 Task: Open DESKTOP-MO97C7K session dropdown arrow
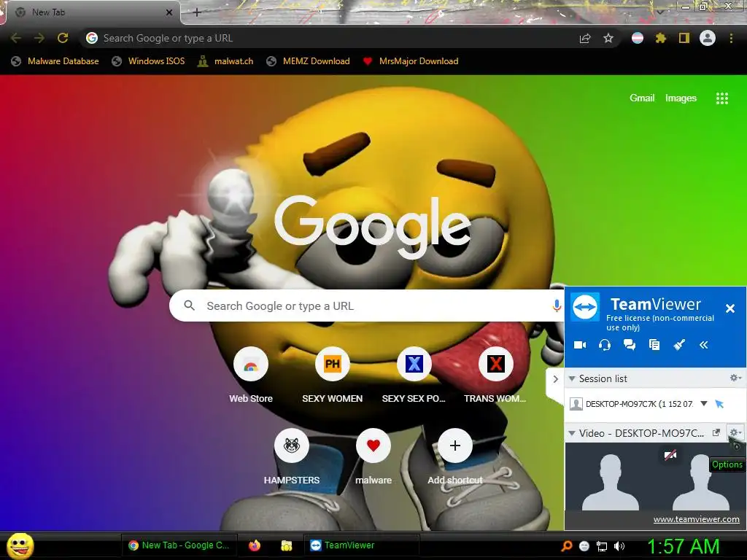point(704,403)
